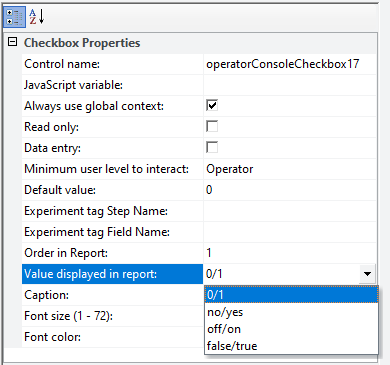The height and width of the screenshot is (365, 390).
Task: Click Experiment tag Field Name value
Action: [x=290, y=232]
